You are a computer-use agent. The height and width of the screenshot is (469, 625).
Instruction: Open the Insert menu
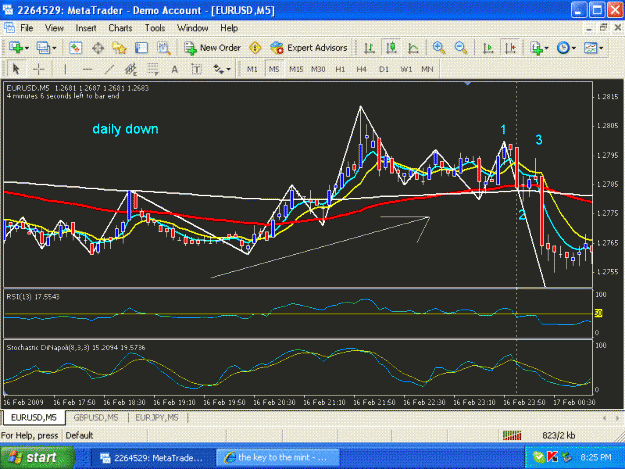tap(86, 28)
